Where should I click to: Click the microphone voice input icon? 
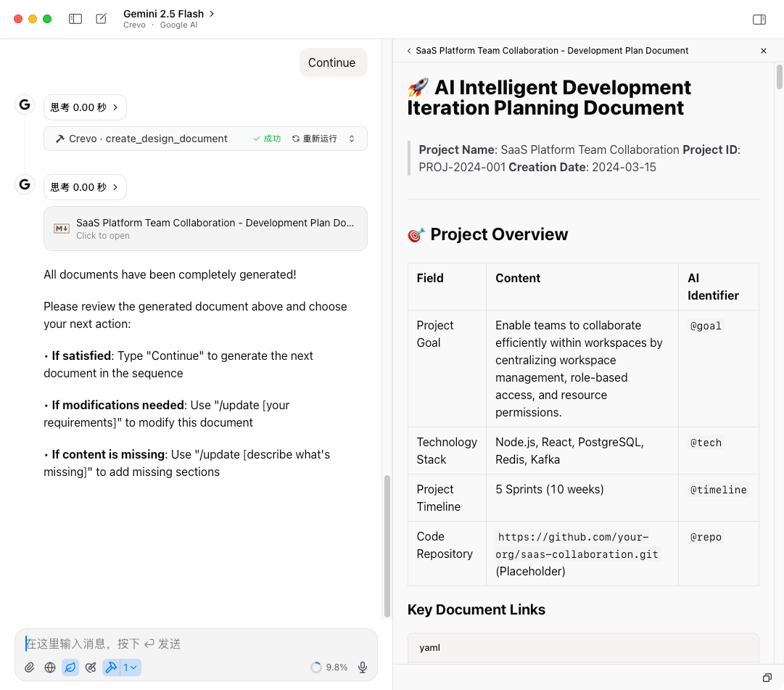click(x=363, y=668)
